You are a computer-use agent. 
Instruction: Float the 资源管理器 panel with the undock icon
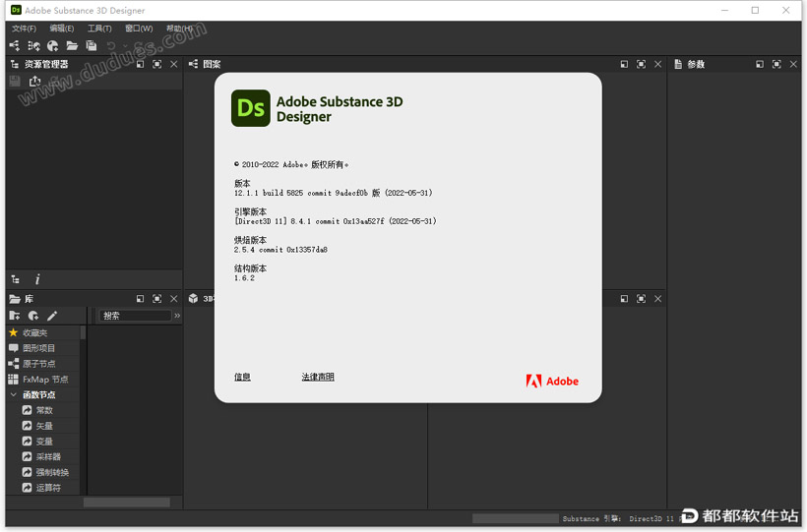140,64
